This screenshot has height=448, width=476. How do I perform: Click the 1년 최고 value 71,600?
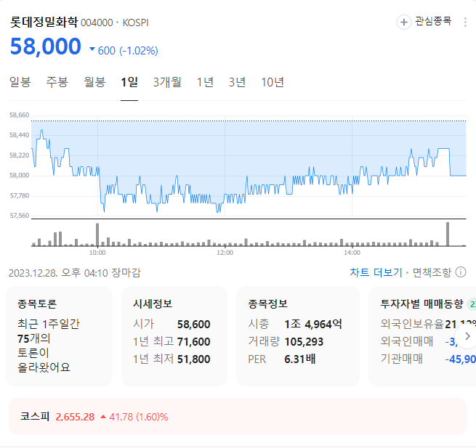[x=194, y=342]
